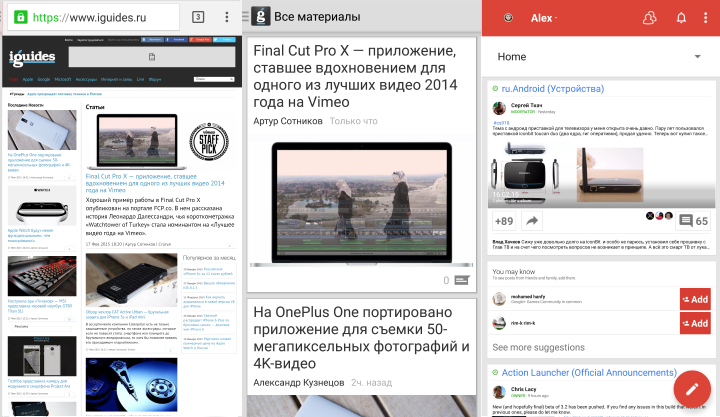Tap commenter avatars next to comment count

pos(659,216)
